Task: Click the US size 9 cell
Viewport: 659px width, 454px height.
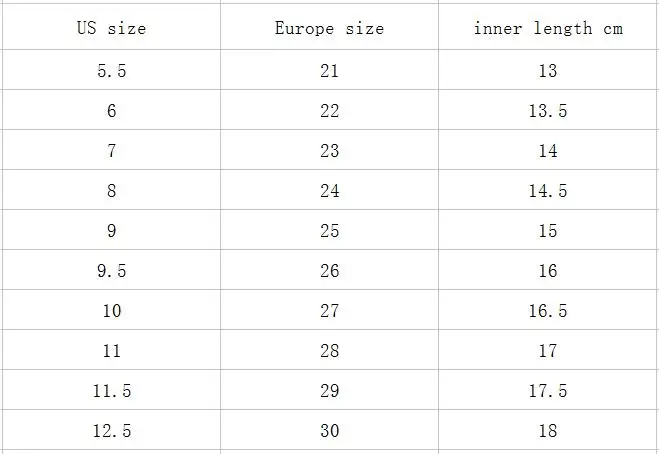Action: [x=111, y=230]
